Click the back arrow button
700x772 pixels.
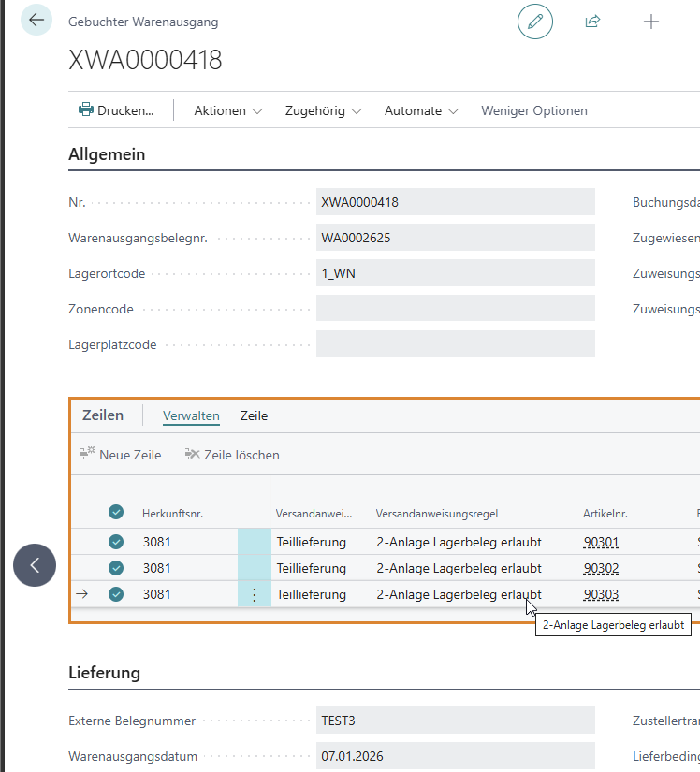[36, 20]
